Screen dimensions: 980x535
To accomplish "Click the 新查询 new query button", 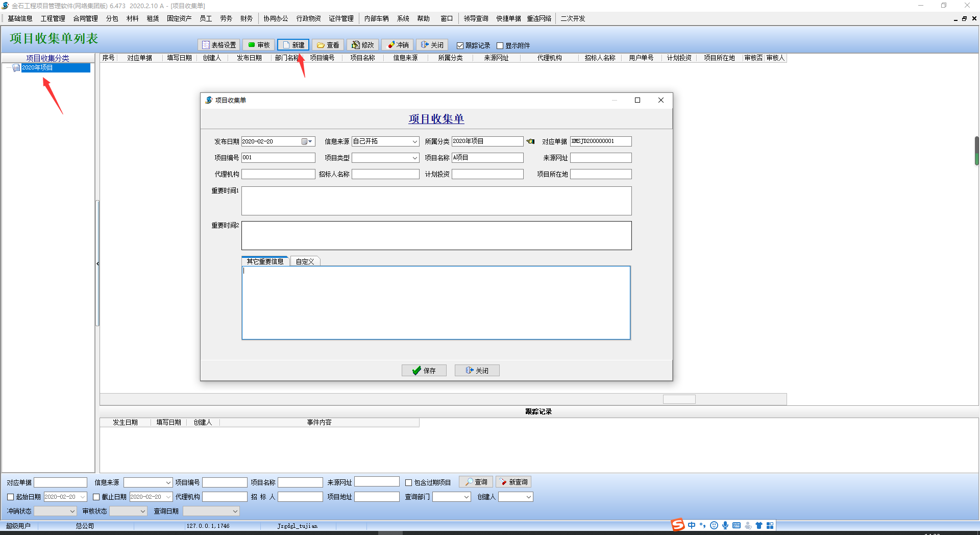I will 513,482.
